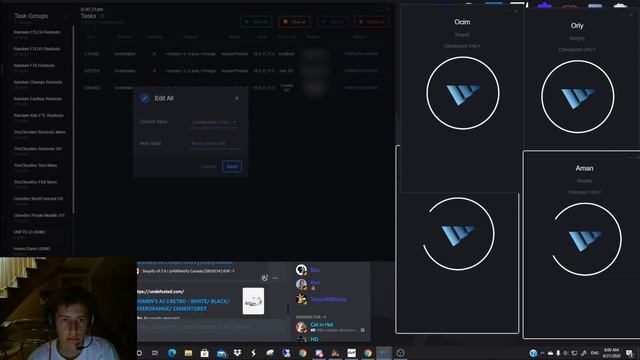Click the ENG language indicator in tray
The width and height of the screenshot is (640, 360).
[595, 353]
